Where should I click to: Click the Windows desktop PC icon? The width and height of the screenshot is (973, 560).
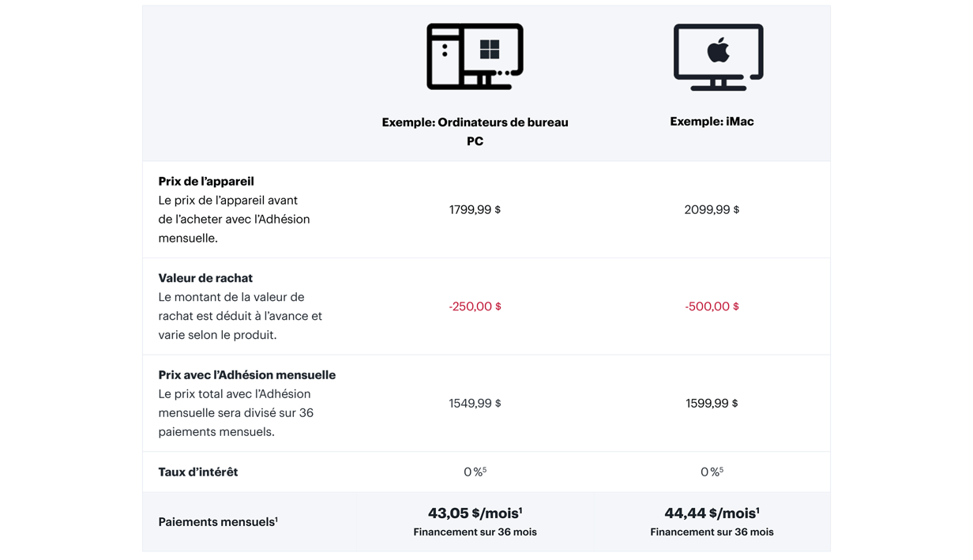click(x=475, y=56)
